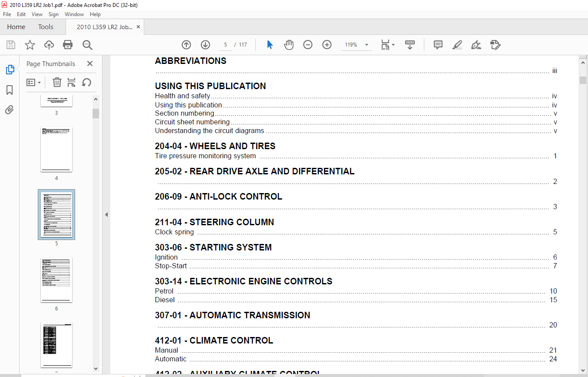This screenshot has width=588, height=377.
Task: Collapse the navigation pane arrow
Action: (106, 215)
